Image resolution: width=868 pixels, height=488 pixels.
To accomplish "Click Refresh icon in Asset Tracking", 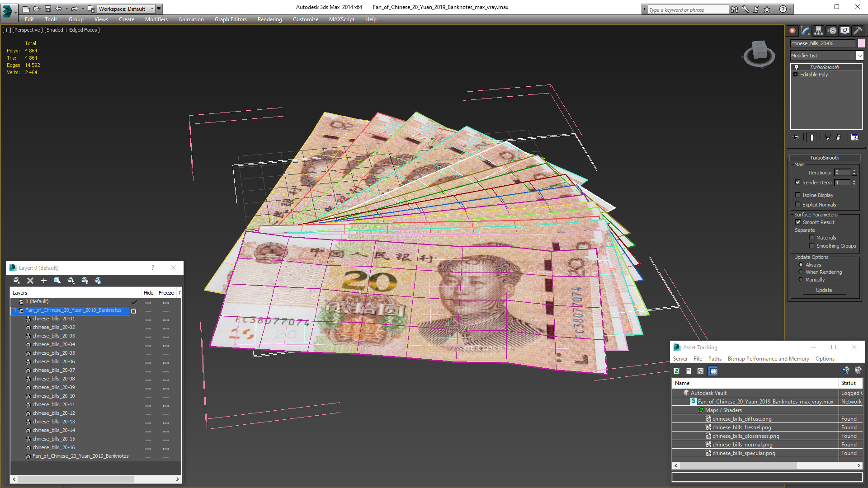I will [x=676, y=371].
